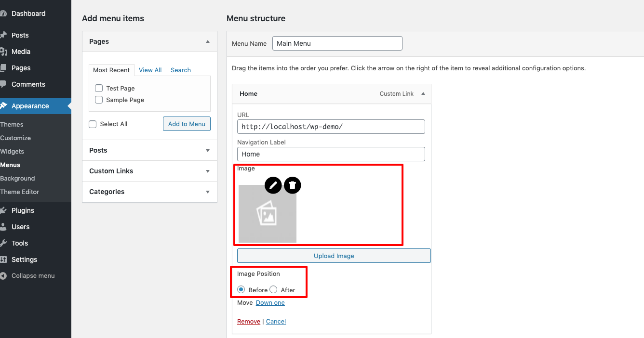Click the trash delete image icon
The width and height of the screenshot is (644, 338).
pos(292,185)
